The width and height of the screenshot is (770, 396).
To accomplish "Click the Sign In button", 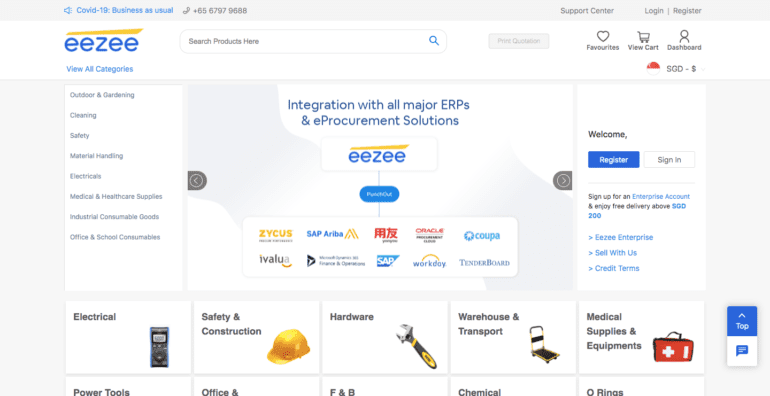I will point(669,160).
